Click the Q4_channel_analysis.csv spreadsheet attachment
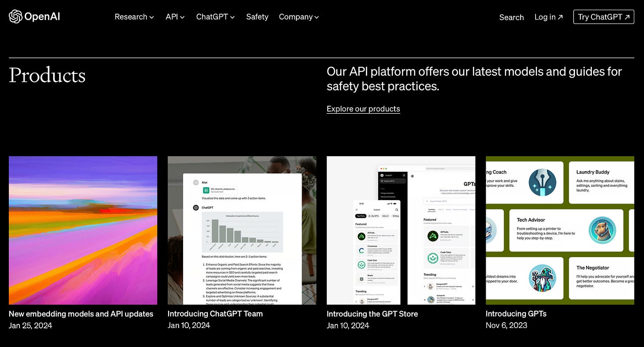The height and width of the screenshot is (347, 644). click(x=220, y=190)
